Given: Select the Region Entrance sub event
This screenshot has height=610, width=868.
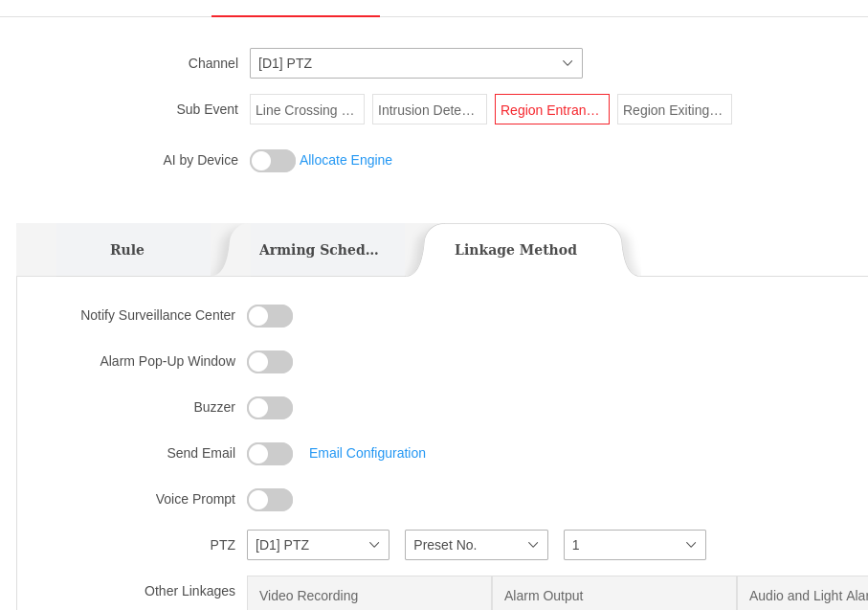Looking at the screenshot, I should tap(551, 109).
